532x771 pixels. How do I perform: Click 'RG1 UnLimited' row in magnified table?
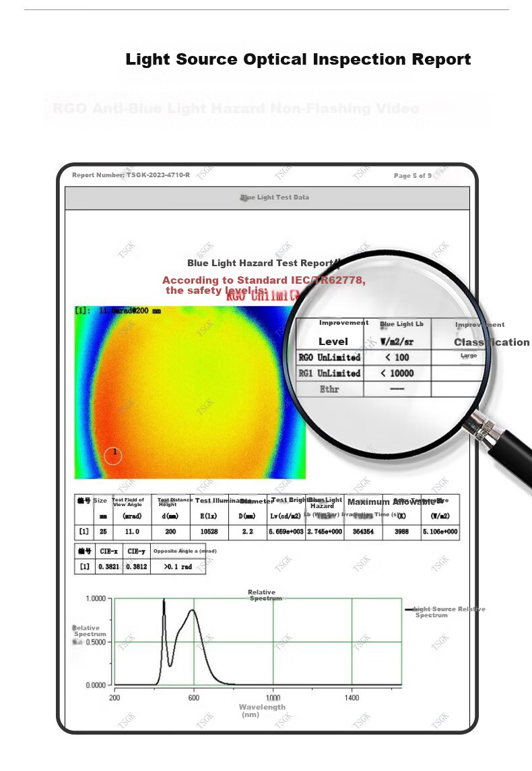[x=329, y=373]
